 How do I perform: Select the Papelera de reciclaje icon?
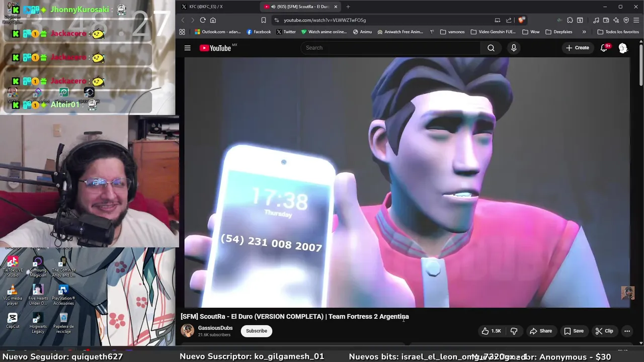pyautogui.click(x=63, y=323)
